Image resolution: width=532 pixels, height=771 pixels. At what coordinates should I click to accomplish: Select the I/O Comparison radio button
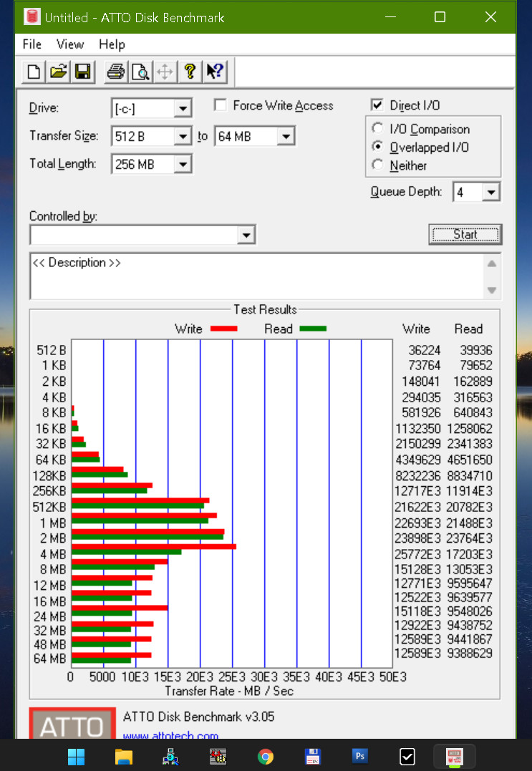pos(377,128)
